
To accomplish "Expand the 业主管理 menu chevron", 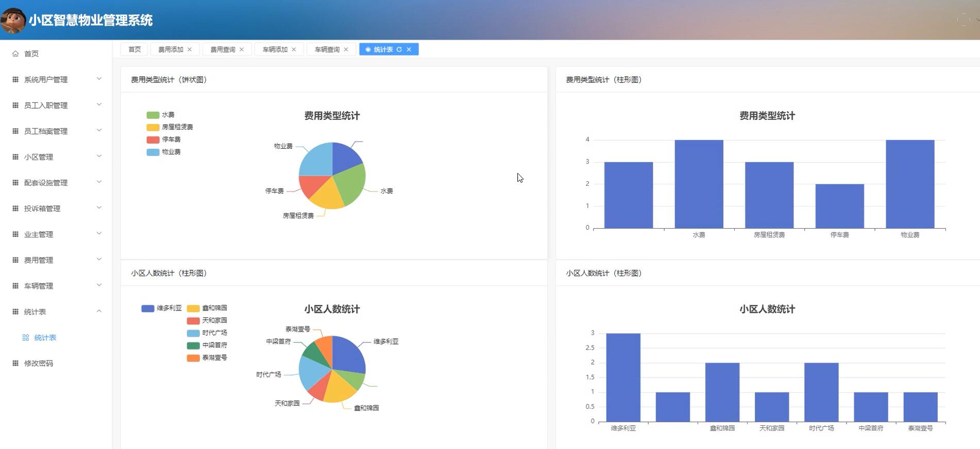I will click(99, 233).
